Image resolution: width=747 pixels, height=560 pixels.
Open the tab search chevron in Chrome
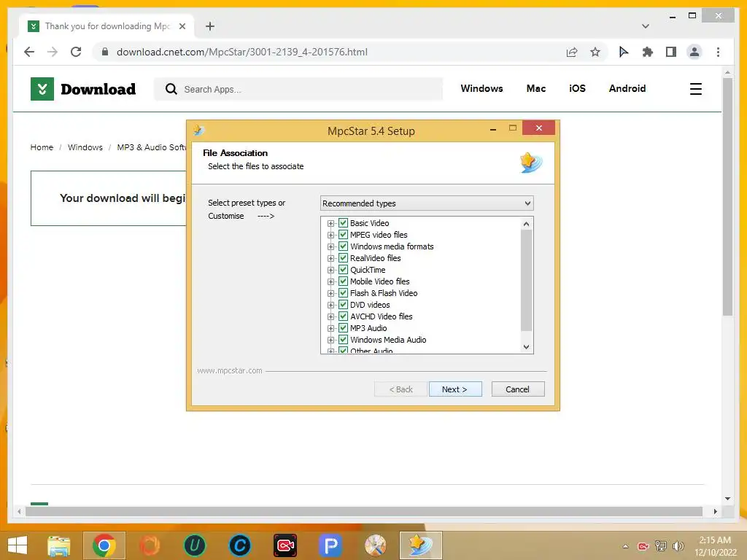(646, 26)
